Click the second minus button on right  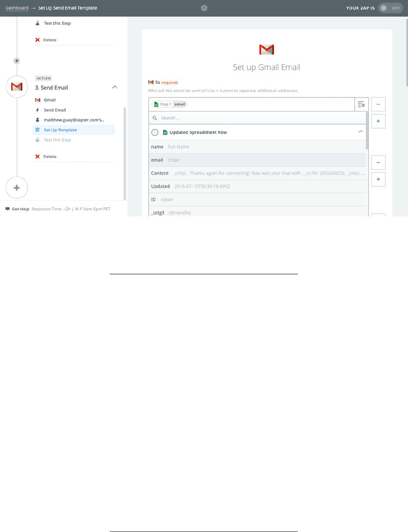378,162
